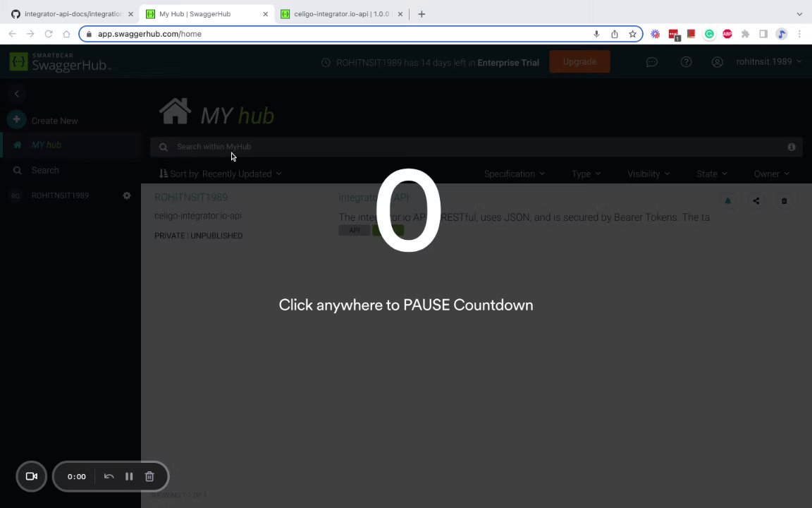Restart the recording with the undo arrow
The width and height of the screenshot is (812, 508).
[109, 476]
